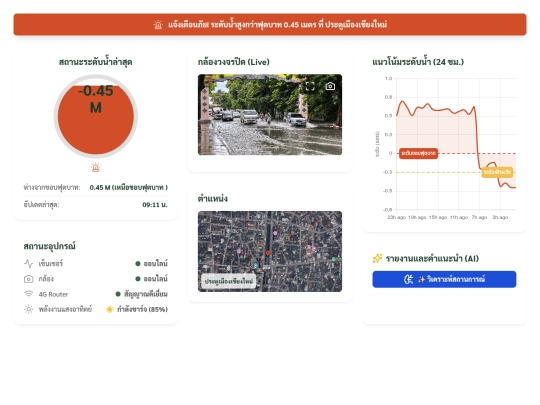540x405 pixels.
Task: Click the red location pin on the map
Action: click(x=268, y=253)
